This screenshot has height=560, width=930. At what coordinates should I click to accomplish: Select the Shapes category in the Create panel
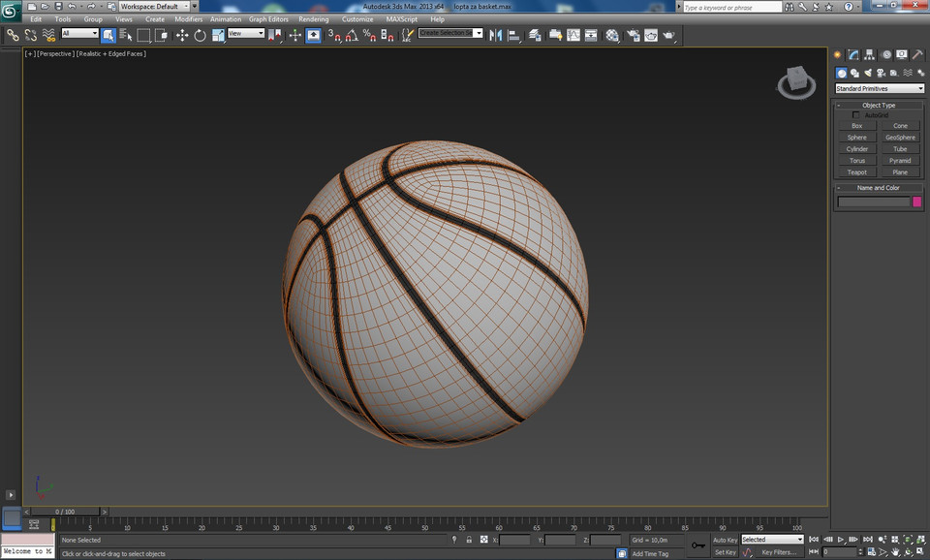coord(854,73)
